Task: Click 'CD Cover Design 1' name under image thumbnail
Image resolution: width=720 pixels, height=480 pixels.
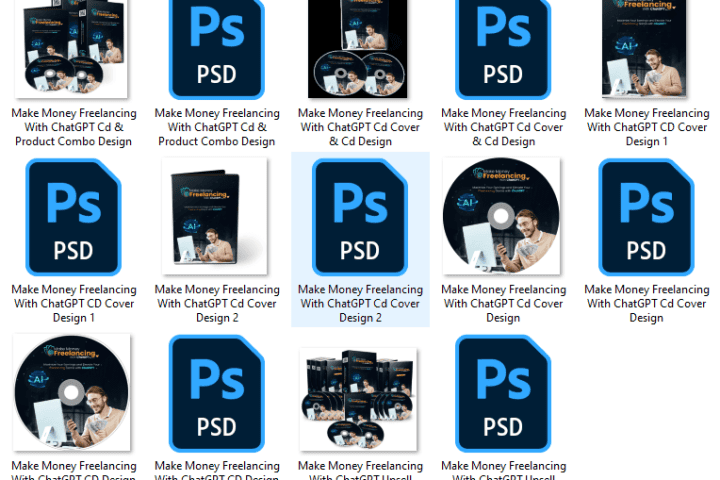Action: click(647, 127)
